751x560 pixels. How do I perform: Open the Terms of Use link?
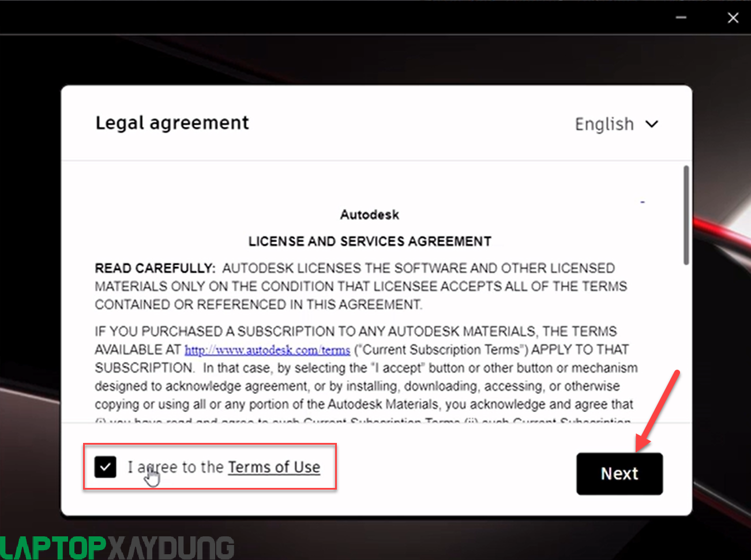pos(274,467)
